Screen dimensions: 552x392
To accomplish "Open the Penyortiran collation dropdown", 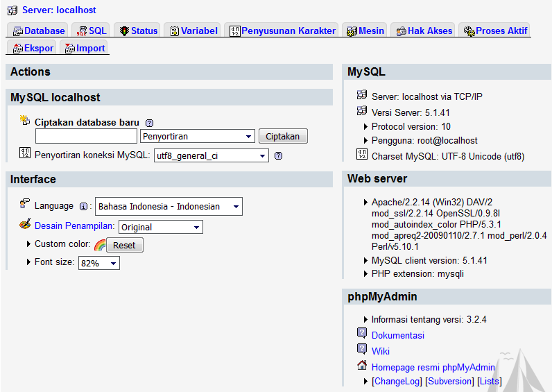I will tap(198, 136).
